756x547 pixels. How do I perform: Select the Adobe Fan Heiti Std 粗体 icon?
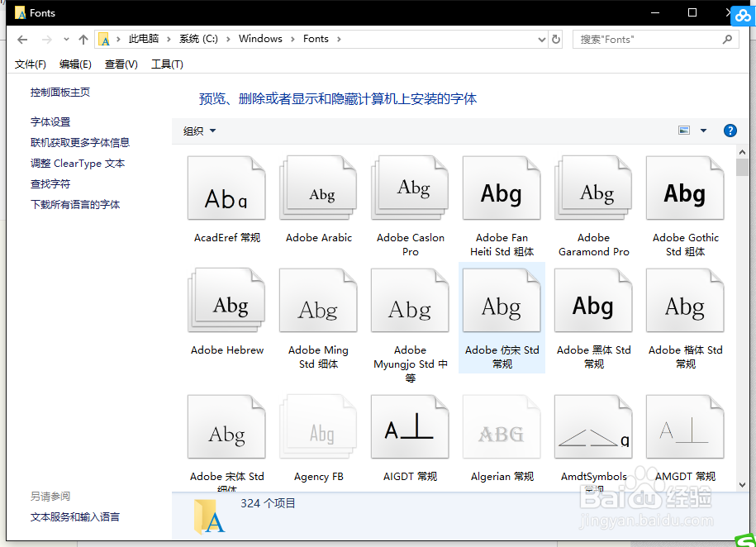tap(502, 188)
